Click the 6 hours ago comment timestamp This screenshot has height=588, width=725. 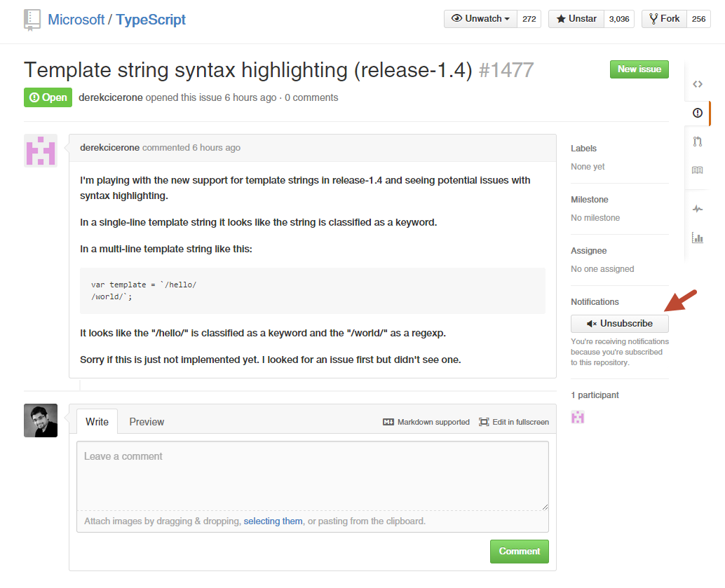pos(217,147)
